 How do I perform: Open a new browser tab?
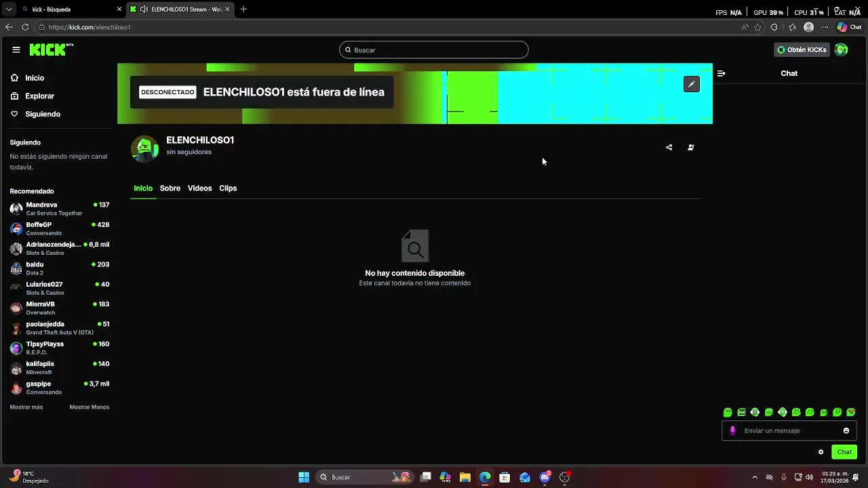pos(243,9)
